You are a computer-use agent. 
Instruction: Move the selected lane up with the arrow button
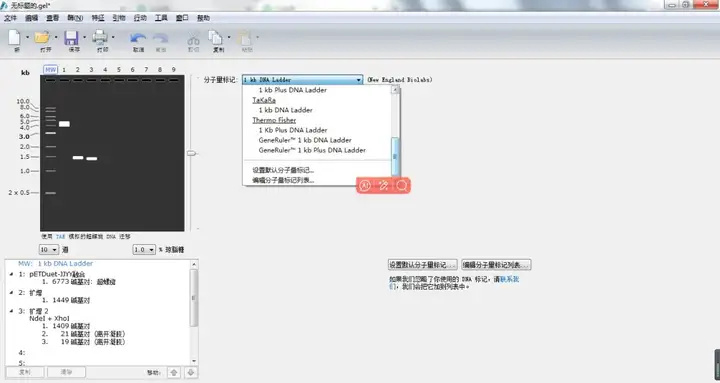(x=174, y=372)
